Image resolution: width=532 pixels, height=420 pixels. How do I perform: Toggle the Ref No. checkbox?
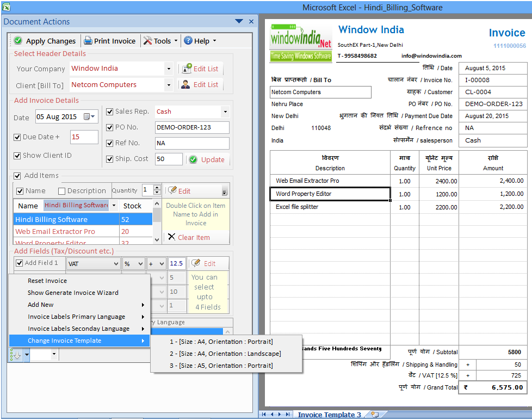(x=109, y=143)
